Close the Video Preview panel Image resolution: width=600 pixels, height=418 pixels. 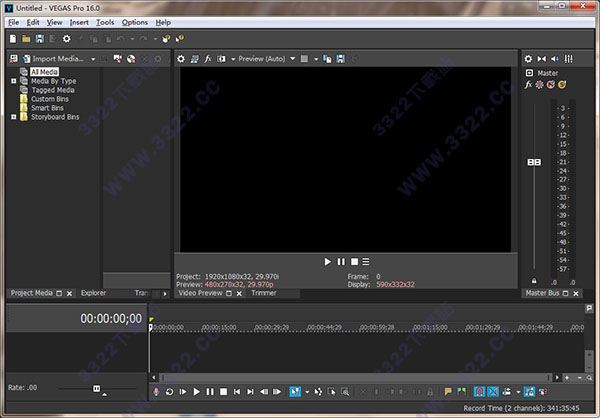(239, 294)
